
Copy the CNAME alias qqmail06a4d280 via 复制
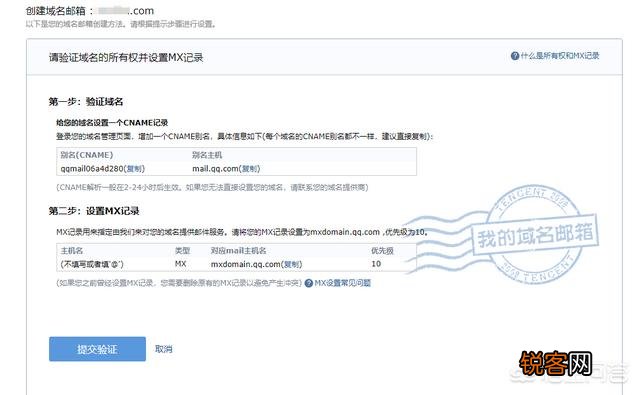[x=134, y=169]
